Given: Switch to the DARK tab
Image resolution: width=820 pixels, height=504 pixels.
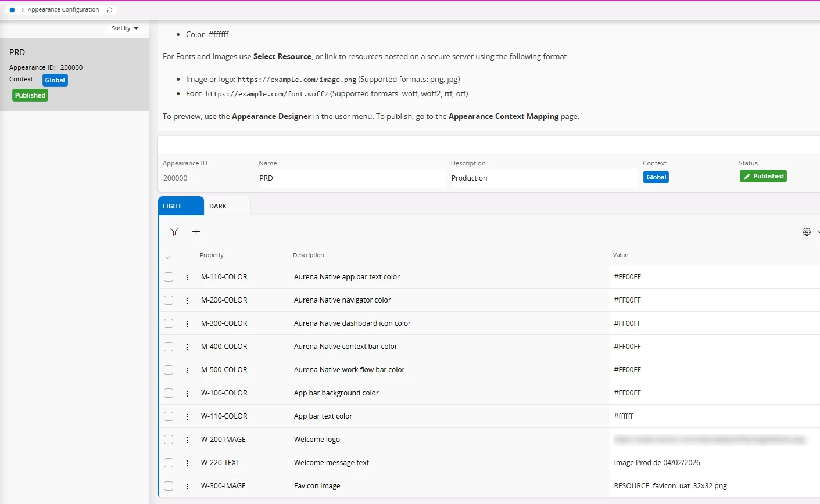Looking at the screenshot, I should 218,206.
